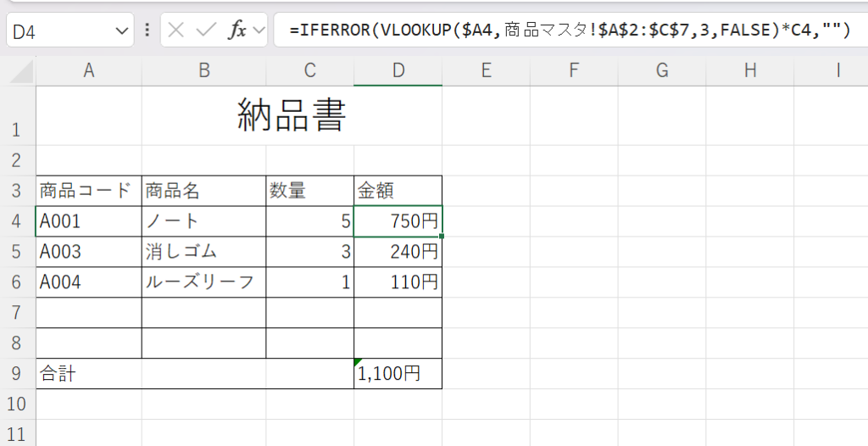Select column G header
Screen dimensions: 868x446
(662, 71)
